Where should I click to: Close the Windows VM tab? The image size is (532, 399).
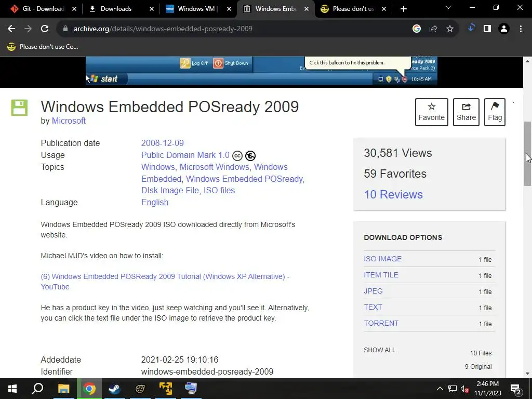coord(229,9)
